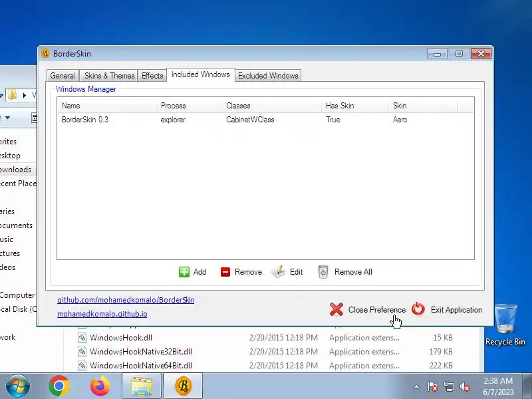Click the Remove All trash icon
This screenshot has width=532, height=399.
coord(323,272)
